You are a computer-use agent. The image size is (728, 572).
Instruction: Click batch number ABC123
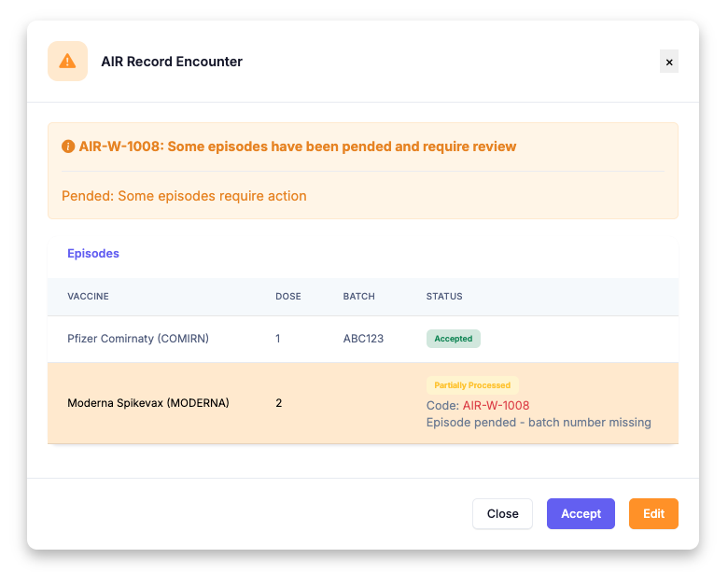point(363,339)
